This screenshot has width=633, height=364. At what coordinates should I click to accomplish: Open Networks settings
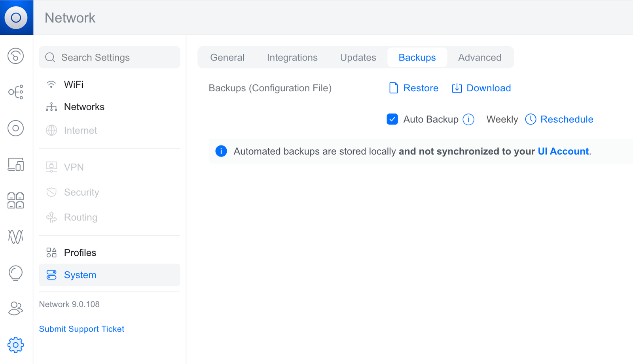pyautogui.click(x=84, y=106)
